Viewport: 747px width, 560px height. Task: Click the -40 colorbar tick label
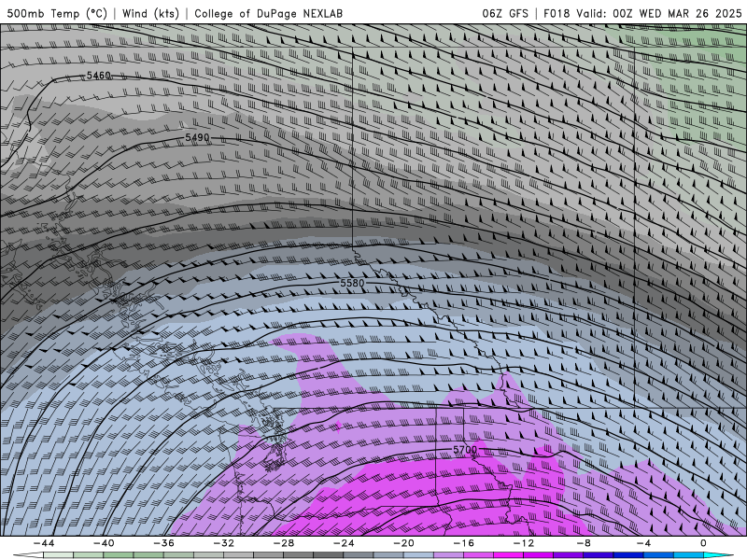[x=104, y=543]
